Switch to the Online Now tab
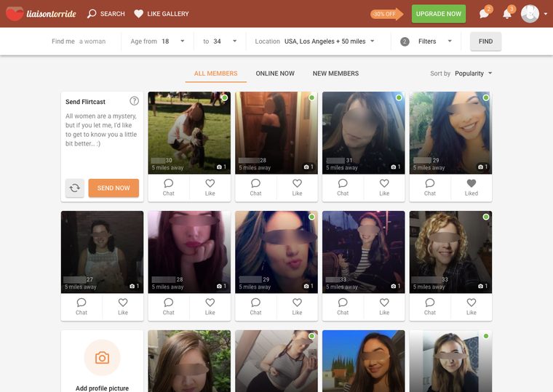The image size is (553, 392). (275, 73)
